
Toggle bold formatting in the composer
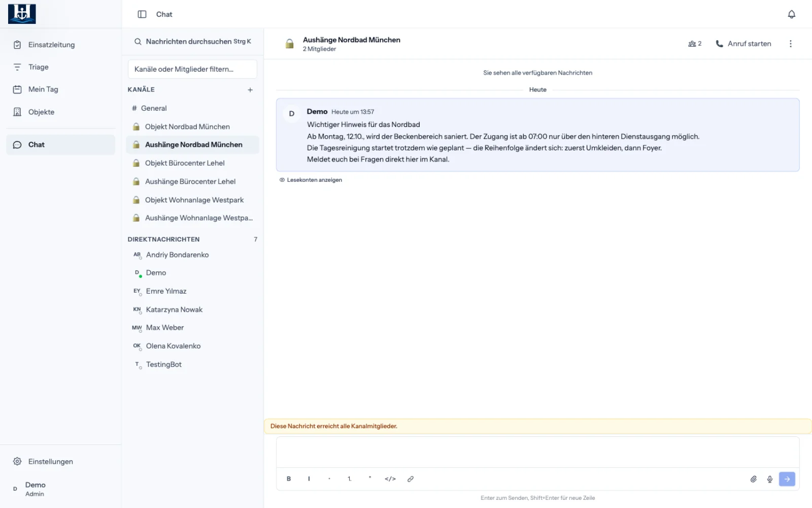(289, 479)
